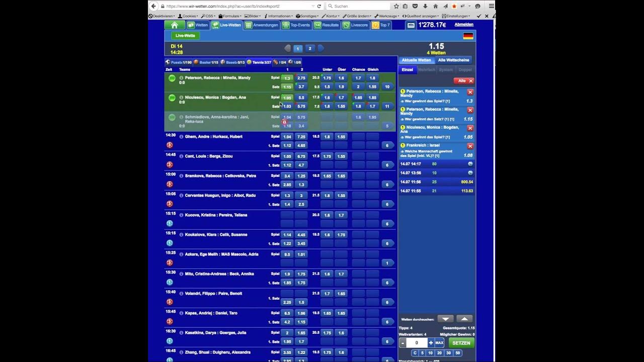Open the 14.07 14:17 bet slip globe icon

pyautogui.click(x=470, y=164)
